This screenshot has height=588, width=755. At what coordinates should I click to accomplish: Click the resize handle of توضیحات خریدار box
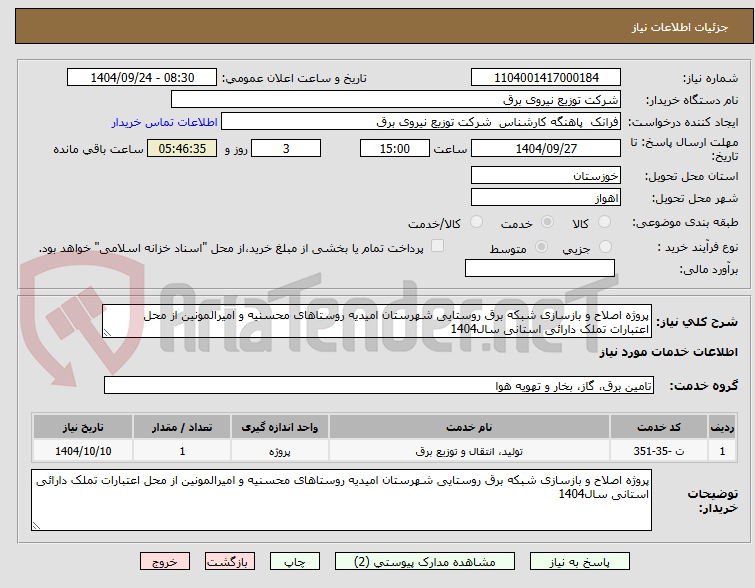coord(37,525)
